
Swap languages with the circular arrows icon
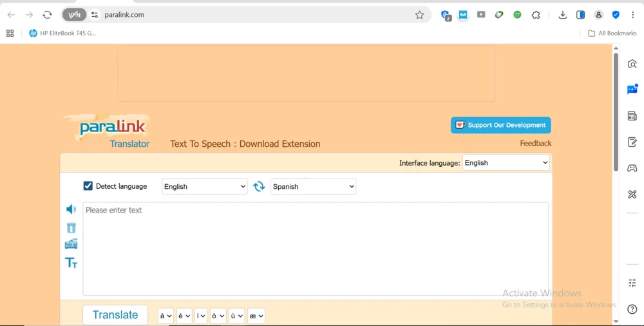259,186
